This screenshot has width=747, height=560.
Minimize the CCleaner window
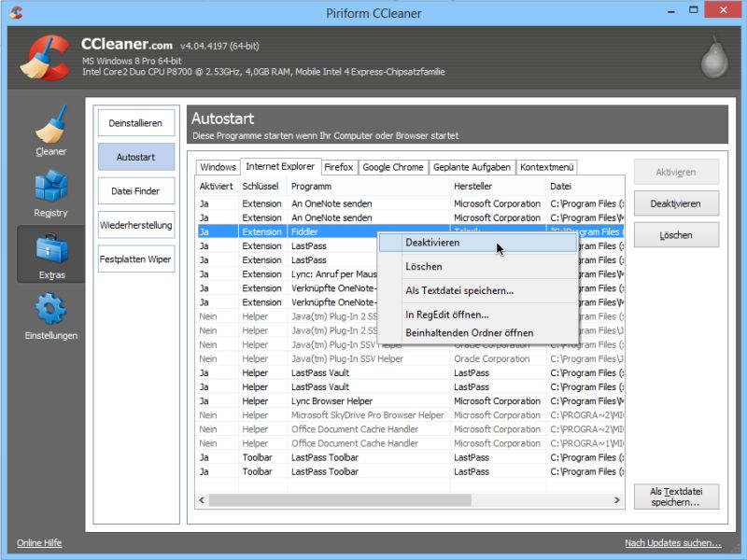pyautogui.click(x=671, y=10)
